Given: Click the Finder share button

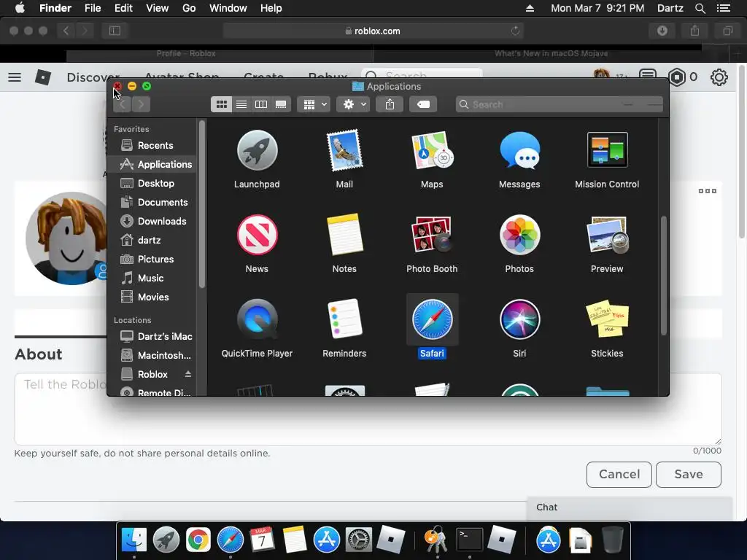Looking at the screenshot, I should [390, 104].
